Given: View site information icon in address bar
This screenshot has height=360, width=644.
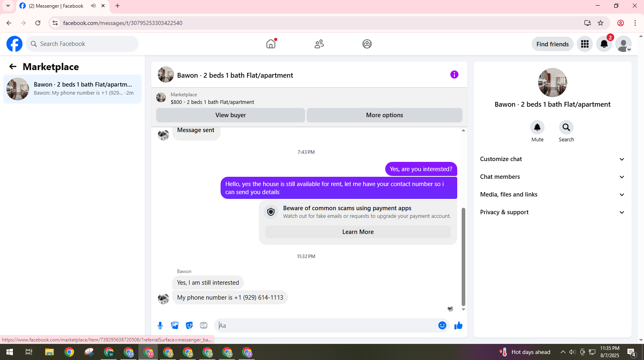Looking at the screenshot, I should 56,23.
